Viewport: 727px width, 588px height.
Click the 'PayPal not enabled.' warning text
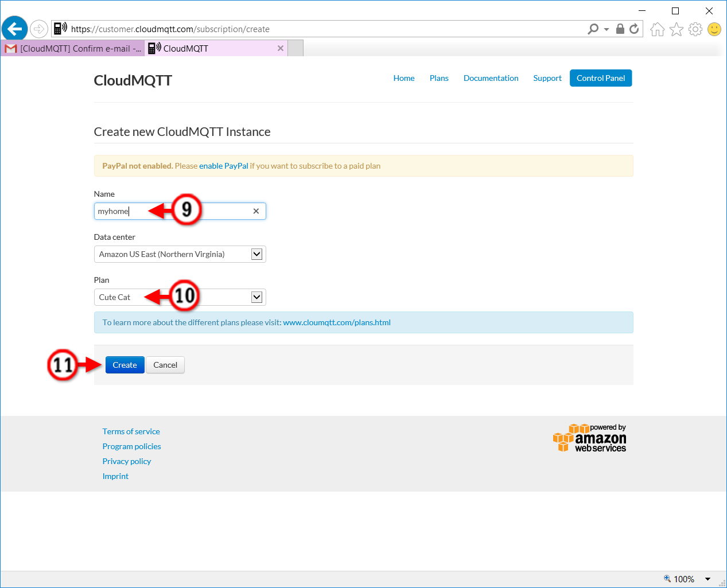click(138, 166)
